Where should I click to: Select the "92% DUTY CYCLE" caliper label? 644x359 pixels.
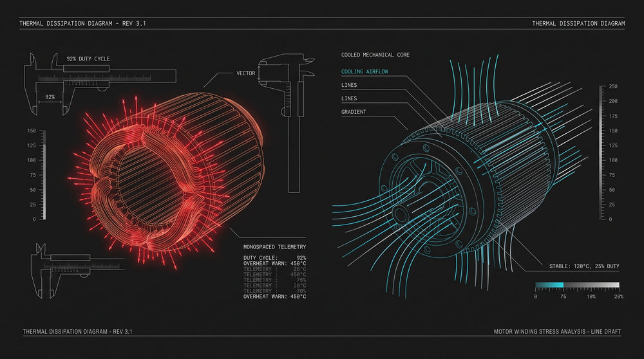pos(88,59)
